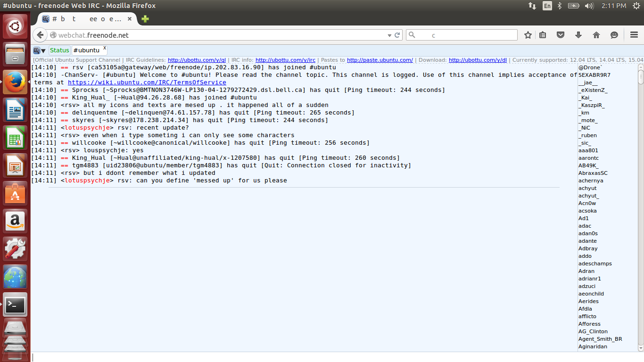Click the webchat.freenode.net address bar
Image resolution: width=644 pixels, height=362 pixels.
(218, 35)
